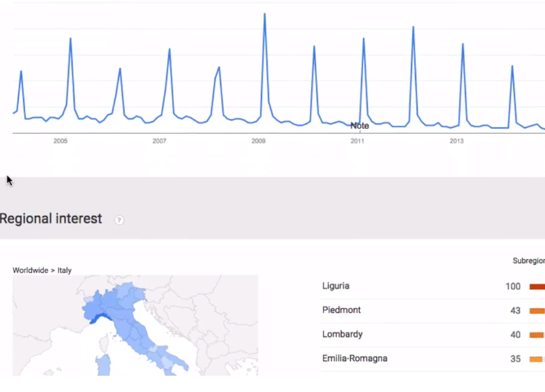The width and height of the screenshot is (545, 392).
Task: Click the Lombardy orange interest bar
Action: [x=536, y=335]
